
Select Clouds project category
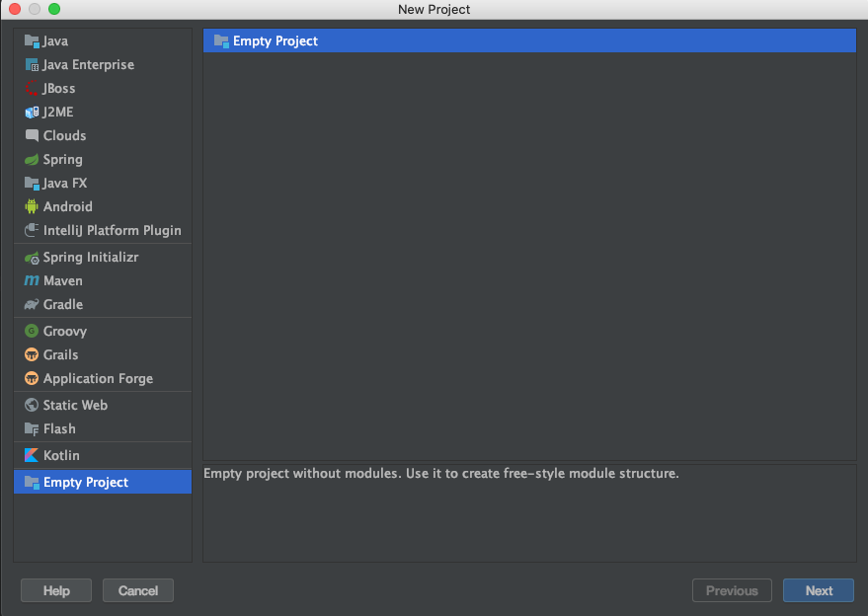(103, 135)
